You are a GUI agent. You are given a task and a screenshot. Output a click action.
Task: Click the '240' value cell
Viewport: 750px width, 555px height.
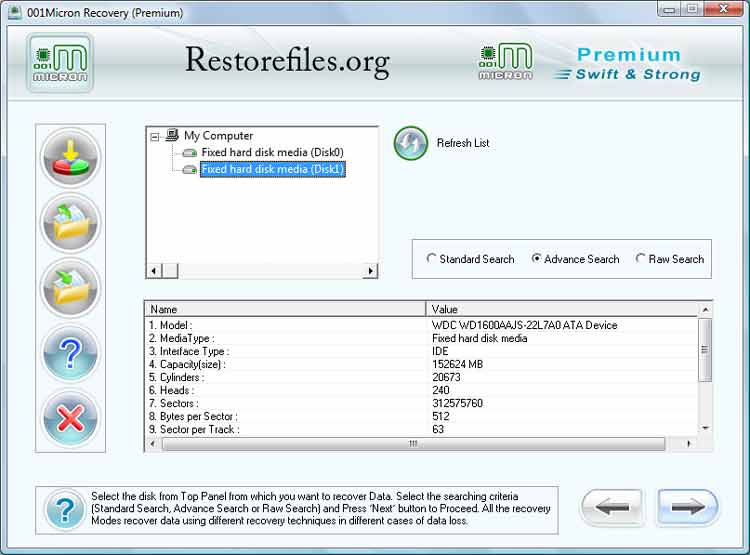point(441,390)
